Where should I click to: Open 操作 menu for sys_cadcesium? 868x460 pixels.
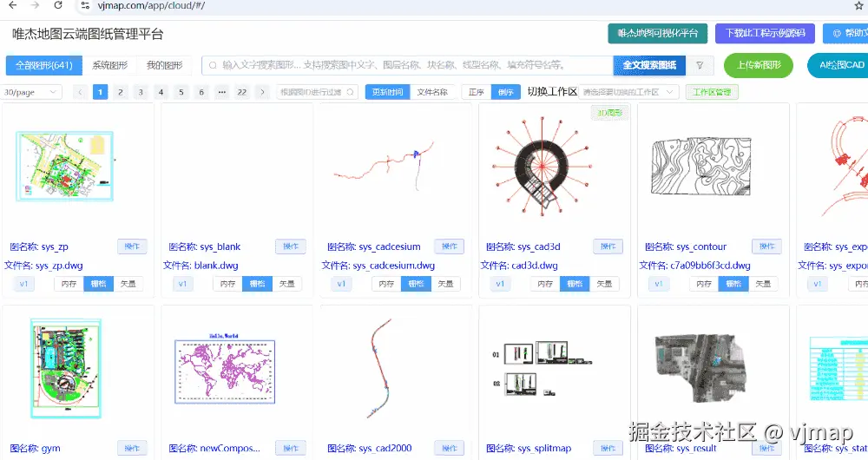(x=450, y=246)
